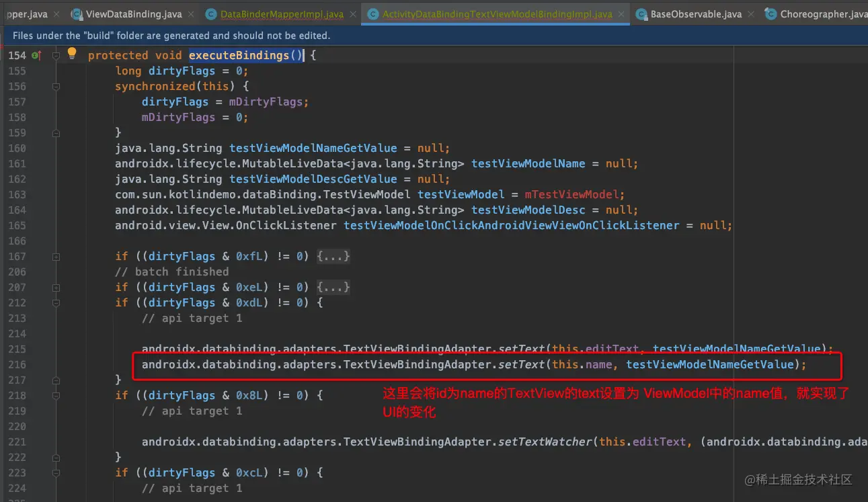Click the 'synchronized' keyword on line 156

(155, 86)
